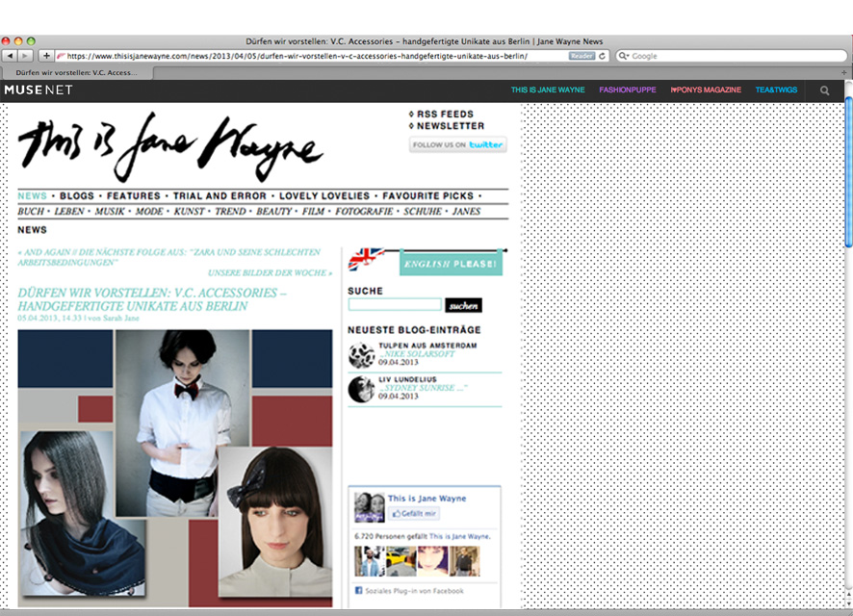Open Sydney Sunrise blog entry link
The image size is (853, 616).
coord(424,388)
